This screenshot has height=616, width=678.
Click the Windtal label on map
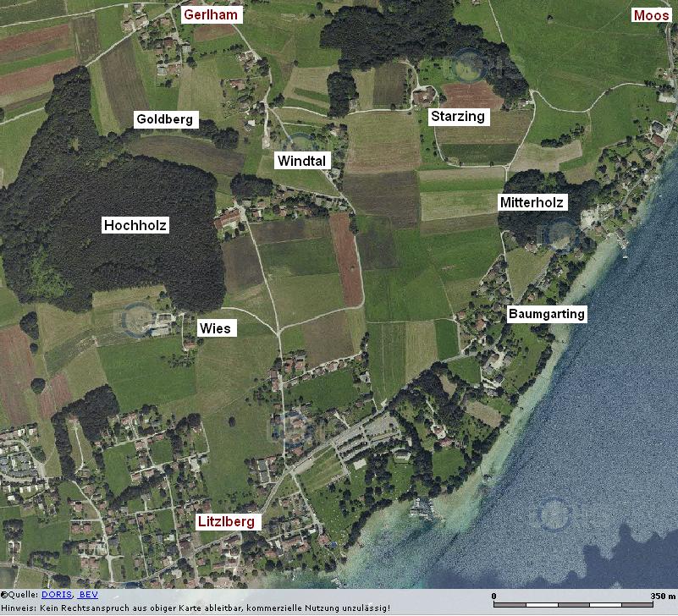click(x=300, y=161)
